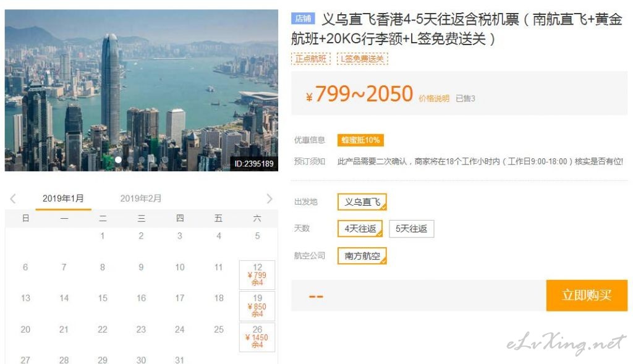633x364 pixels.
Task: Pick January 12 priced at ¥799
Action: coord(257,275)
